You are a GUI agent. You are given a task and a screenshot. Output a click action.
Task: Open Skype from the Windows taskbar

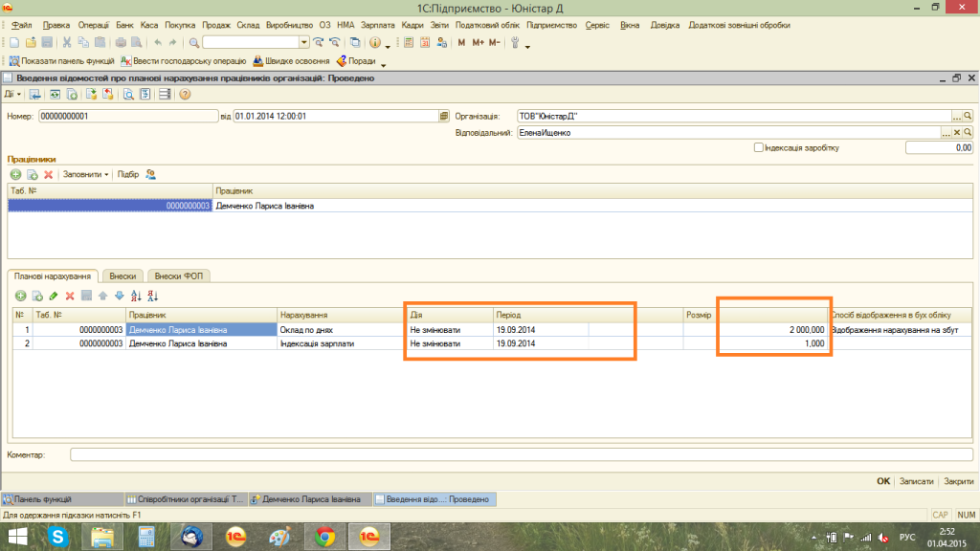coord(57,537)
